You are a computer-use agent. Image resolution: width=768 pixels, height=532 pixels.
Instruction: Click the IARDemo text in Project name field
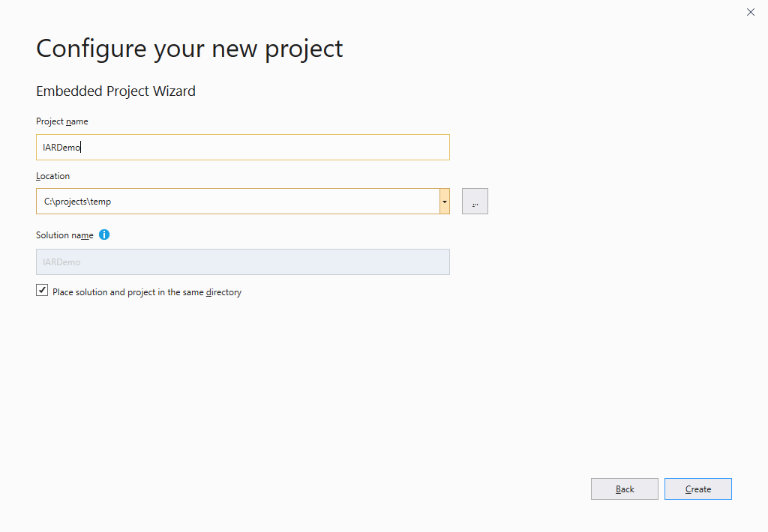[x=61, y=148]
